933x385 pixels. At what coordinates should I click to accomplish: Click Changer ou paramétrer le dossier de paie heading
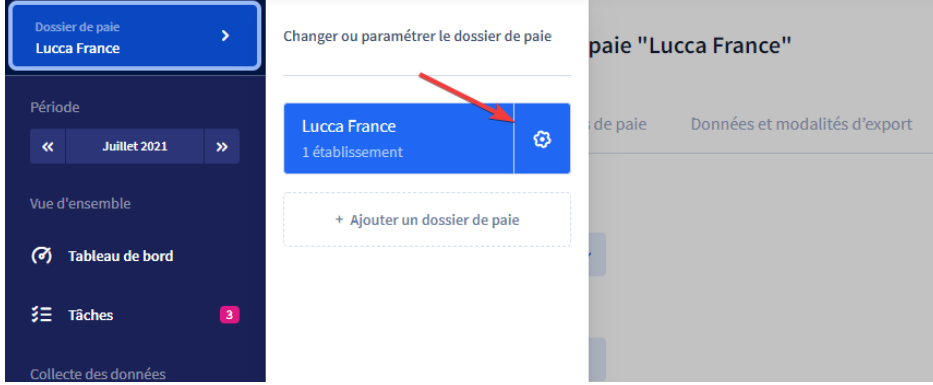[418, 36]
